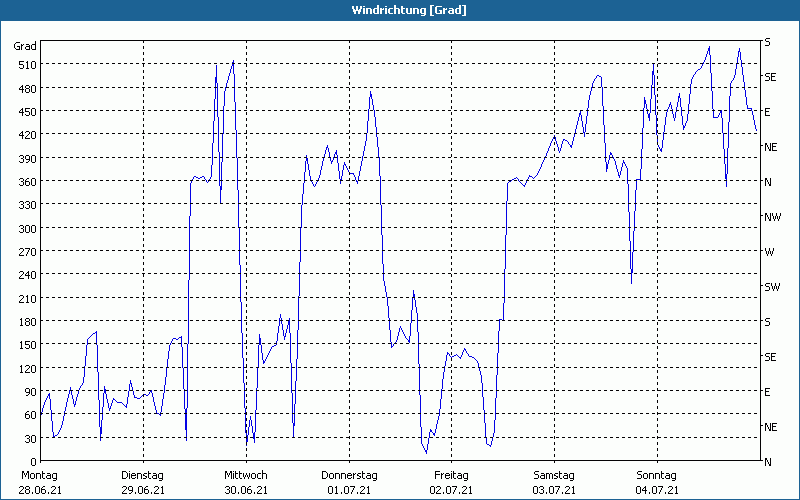Click the 'Montag' day label
Viewport: 800px width, 500px height.
[x=39, y=476]
